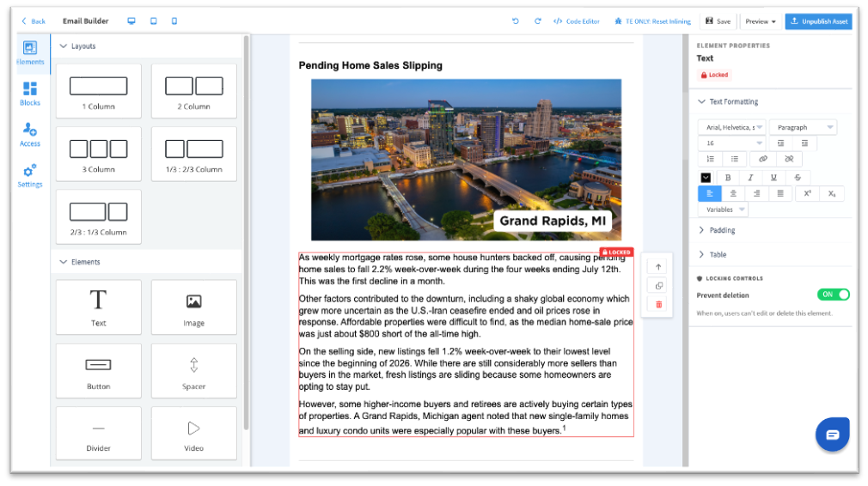This screenshot has height=486, width=868.
Task: Apply superscript formatting
Action: coord(807,193)
